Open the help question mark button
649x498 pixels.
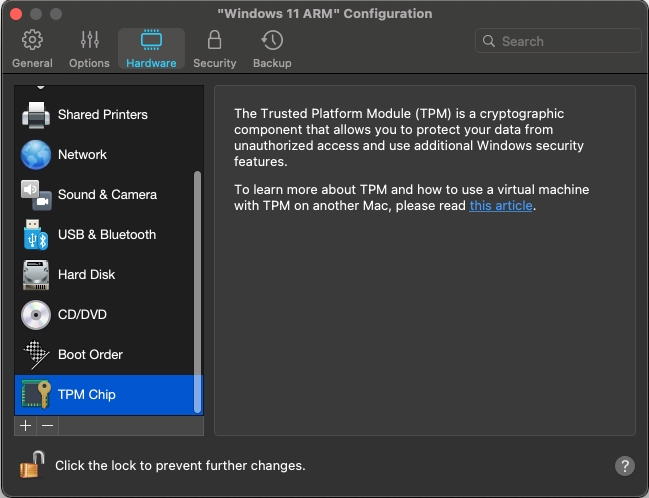point(624,466)
